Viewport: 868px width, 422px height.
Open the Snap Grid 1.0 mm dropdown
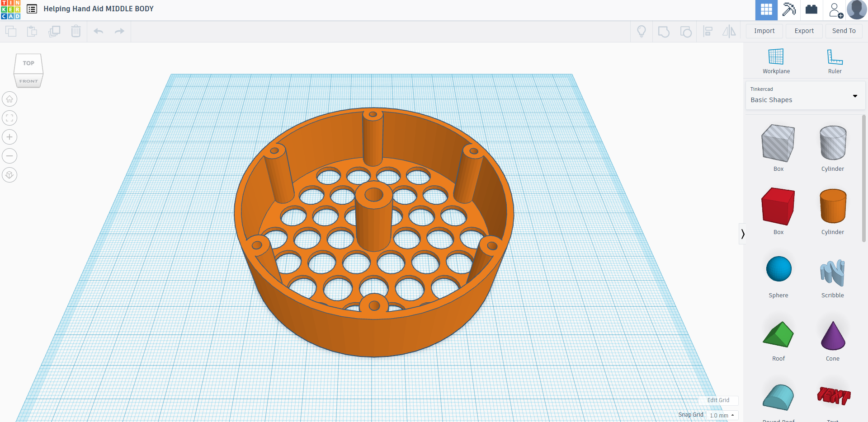pos(722,415)
